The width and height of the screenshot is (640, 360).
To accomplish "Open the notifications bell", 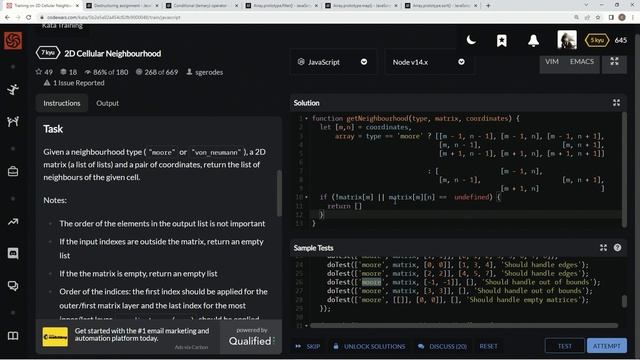I will (x=533, y=40).
